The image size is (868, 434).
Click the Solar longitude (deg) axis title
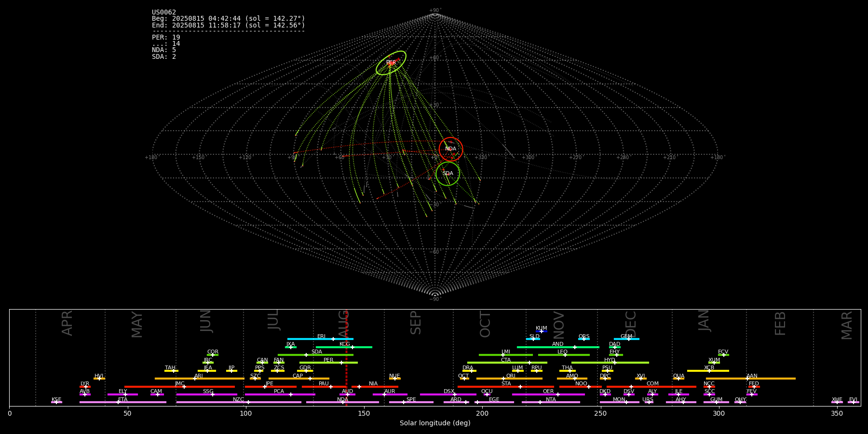coord(435,423)
